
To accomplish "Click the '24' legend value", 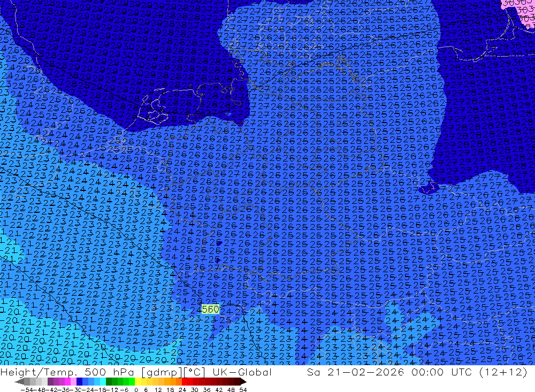I will tap(182, 390).
